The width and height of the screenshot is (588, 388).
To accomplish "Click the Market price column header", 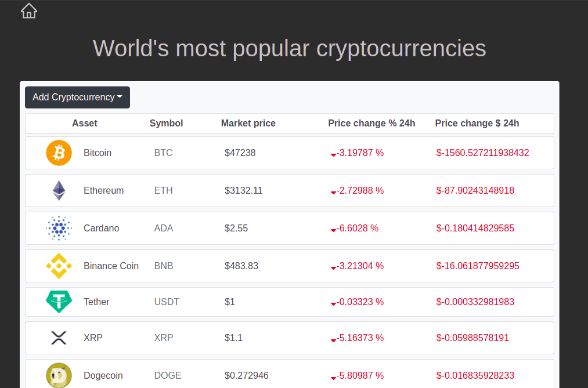I will (x=248, y=124).
